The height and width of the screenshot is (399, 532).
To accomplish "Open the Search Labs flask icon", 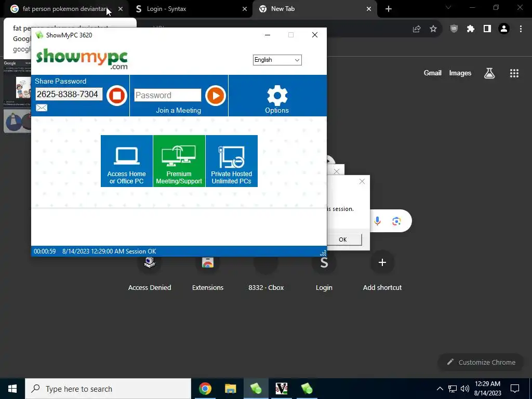I will [489, 73].
